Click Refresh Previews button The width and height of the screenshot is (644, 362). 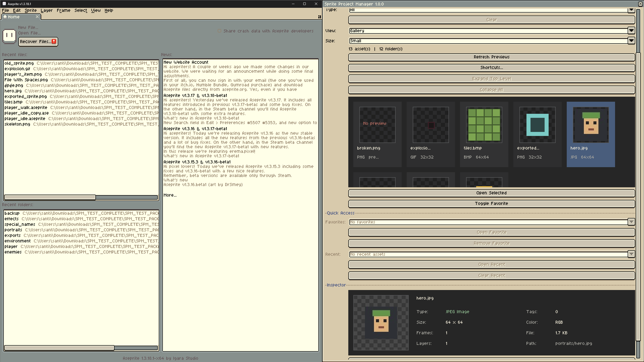point(492,57)
